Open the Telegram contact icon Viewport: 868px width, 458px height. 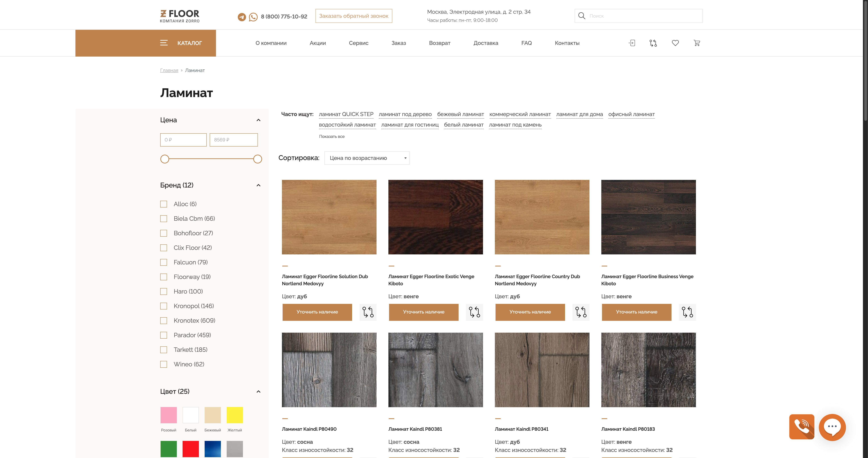tap(242, 17)
